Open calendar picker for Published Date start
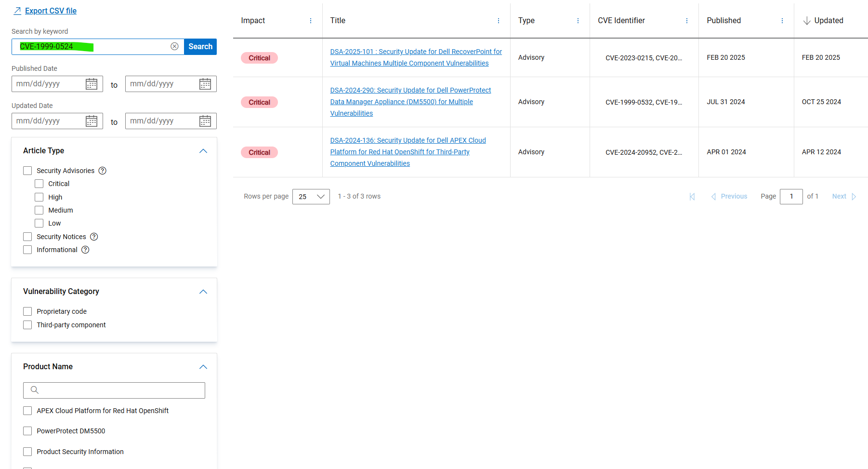The image size is (868, 469). 92,84
